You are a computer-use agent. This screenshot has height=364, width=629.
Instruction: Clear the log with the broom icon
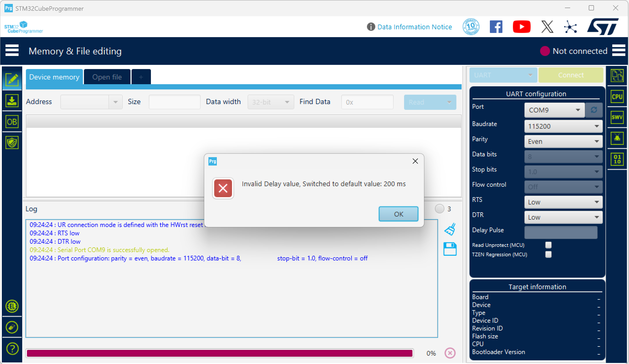450,229
